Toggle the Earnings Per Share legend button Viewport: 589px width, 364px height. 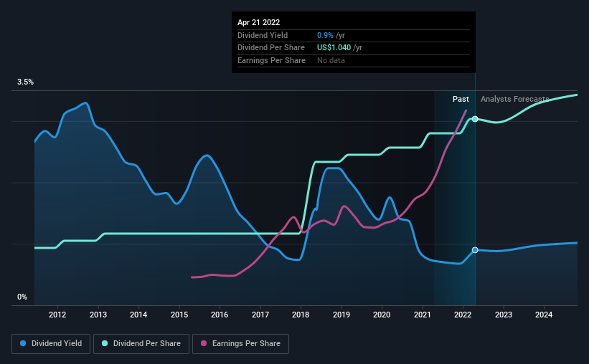point(240,344)
